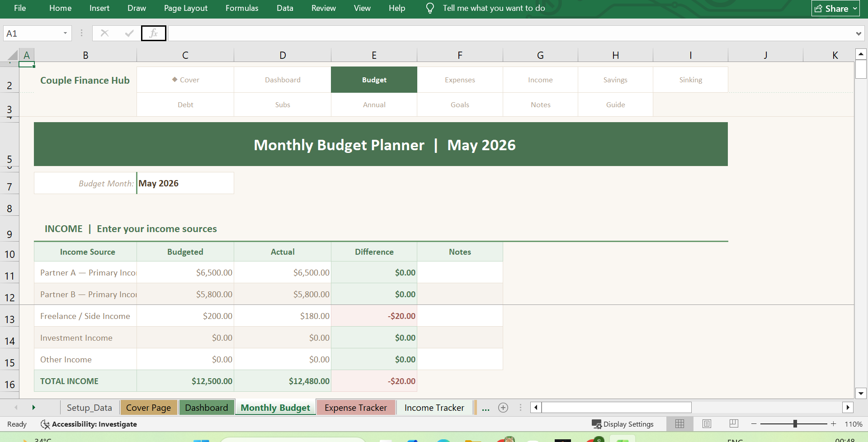Select the Dashboard sheet tab
The height and width of the screenshot is (442, 868).
tap(207, 408)
